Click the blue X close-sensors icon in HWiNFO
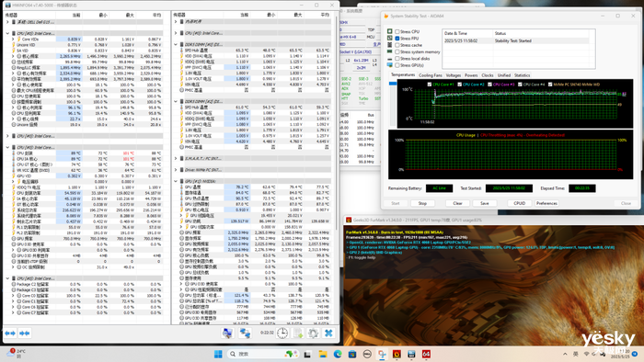This screenshot has width=644, height=362. click(x=328, y=333)
